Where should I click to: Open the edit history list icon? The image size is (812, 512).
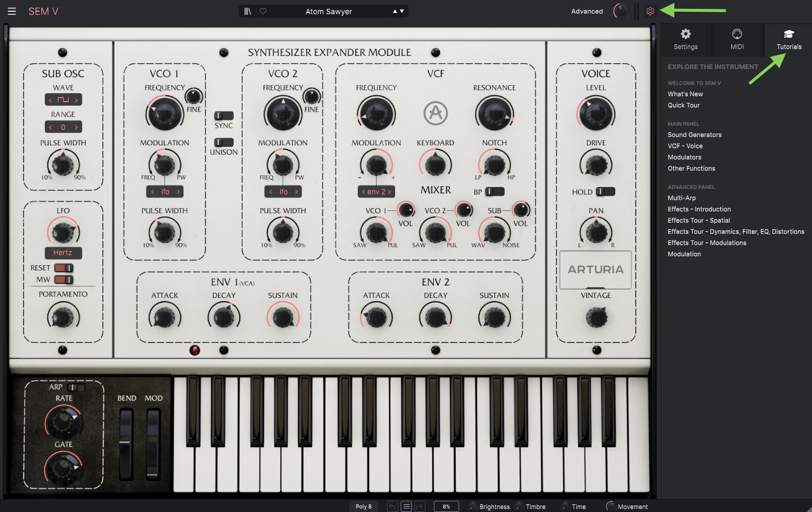coord(406,506)
